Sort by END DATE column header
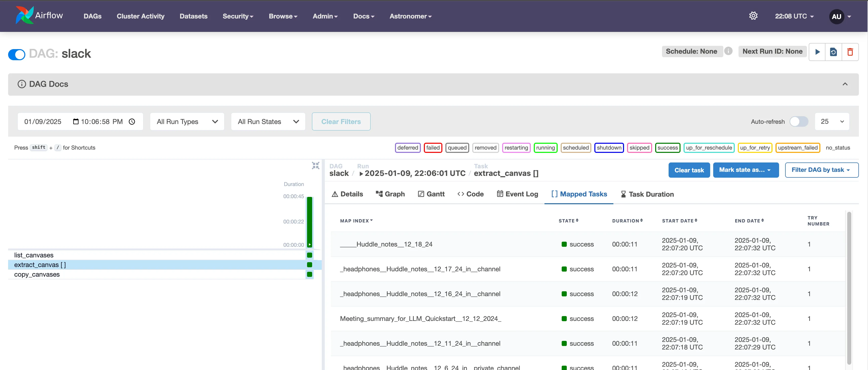868x370 pixels. [x=749, y=221]
